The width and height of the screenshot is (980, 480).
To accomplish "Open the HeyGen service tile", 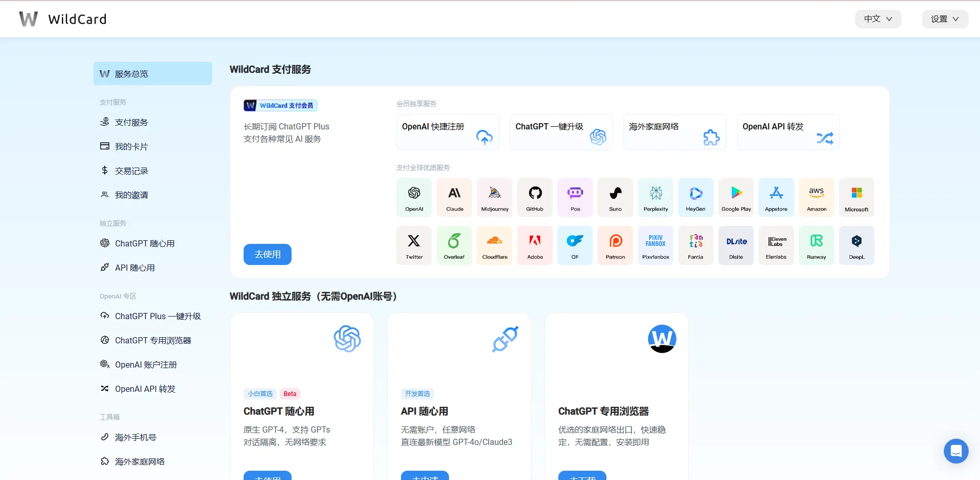I will [696, 197].
